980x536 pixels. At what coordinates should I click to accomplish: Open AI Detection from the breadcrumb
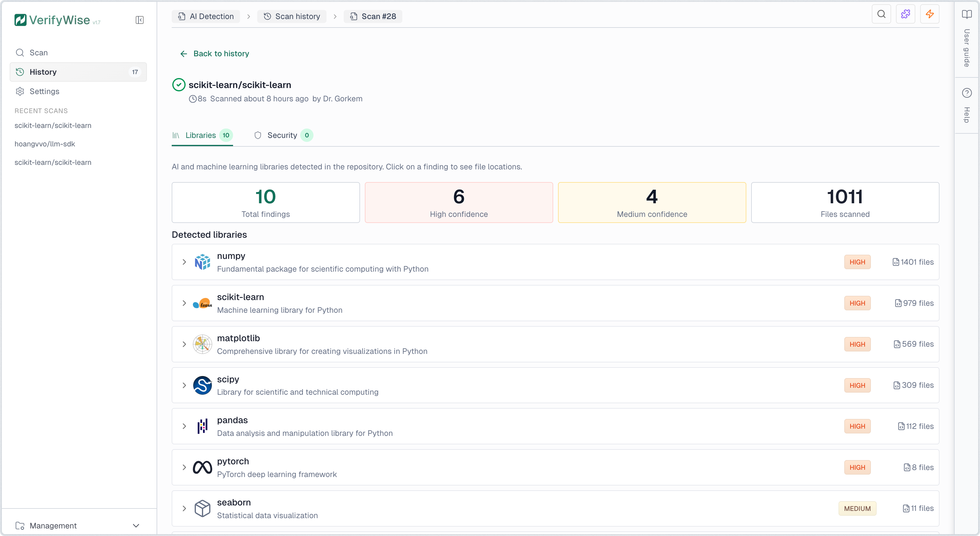tap(206, 16)
